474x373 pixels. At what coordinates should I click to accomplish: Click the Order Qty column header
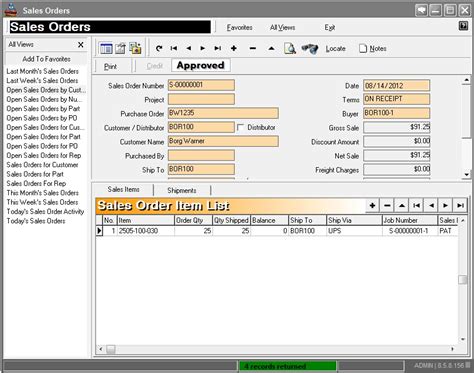tap(193, 220)
